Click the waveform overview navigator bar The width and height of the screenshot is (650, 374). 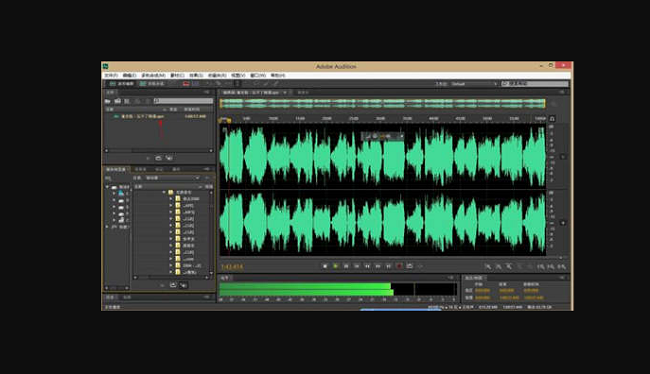(382, 103)
